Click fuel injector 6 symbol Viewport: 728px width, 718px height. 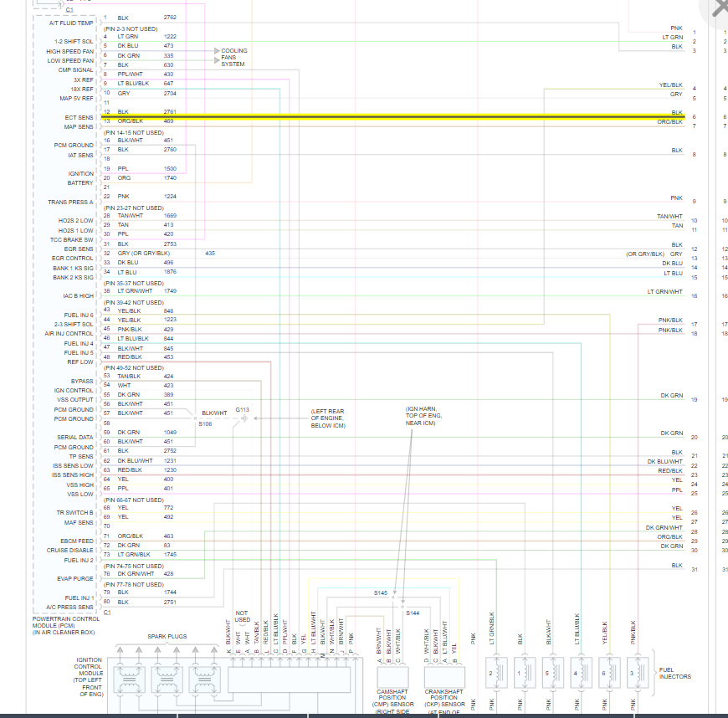pos(610,673)
